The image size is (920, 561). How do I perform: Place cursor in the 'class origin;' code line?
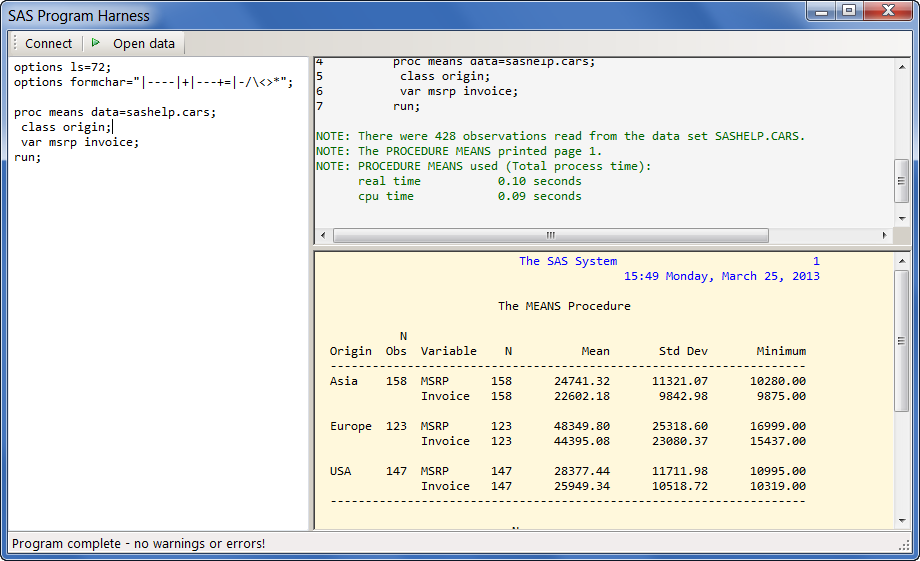pyautogui.click(x=66, y=127)
